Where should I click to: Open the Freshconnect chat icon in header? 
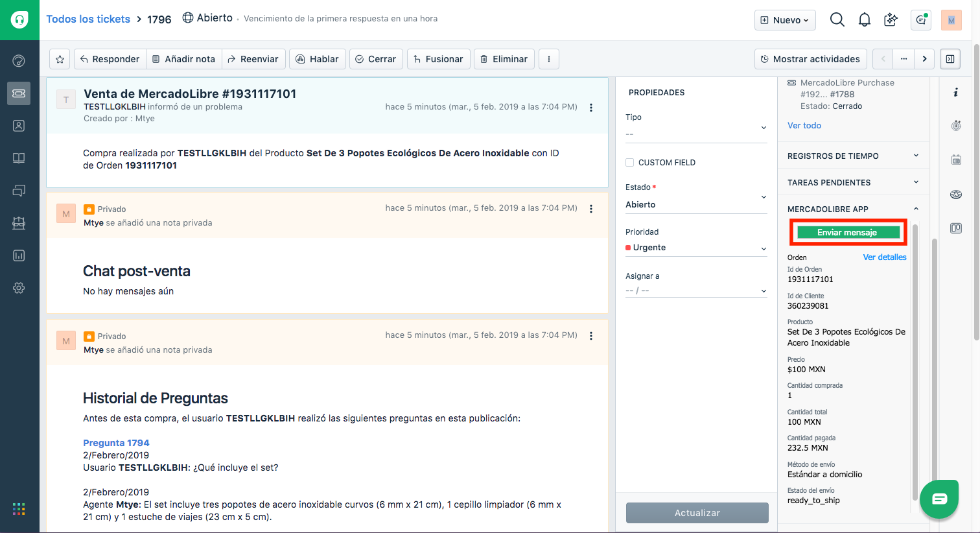point(921,20)
